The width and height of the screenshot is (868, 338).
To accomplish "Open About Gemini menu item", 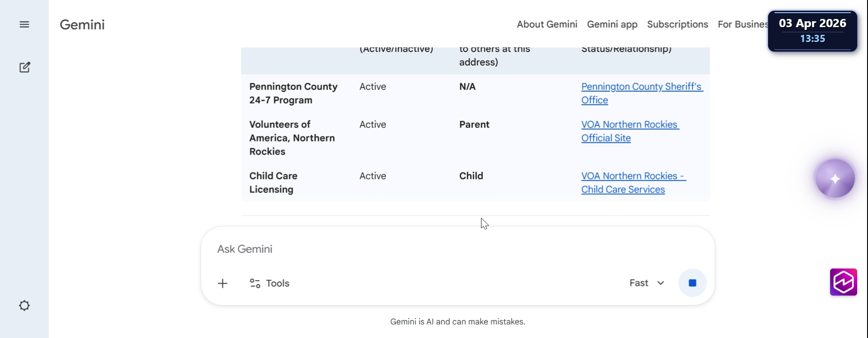I will [x=547, y=24].
